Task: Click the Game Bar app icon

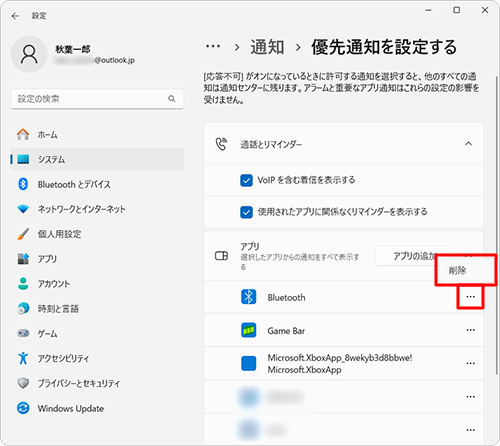Action: coord(249,330)
